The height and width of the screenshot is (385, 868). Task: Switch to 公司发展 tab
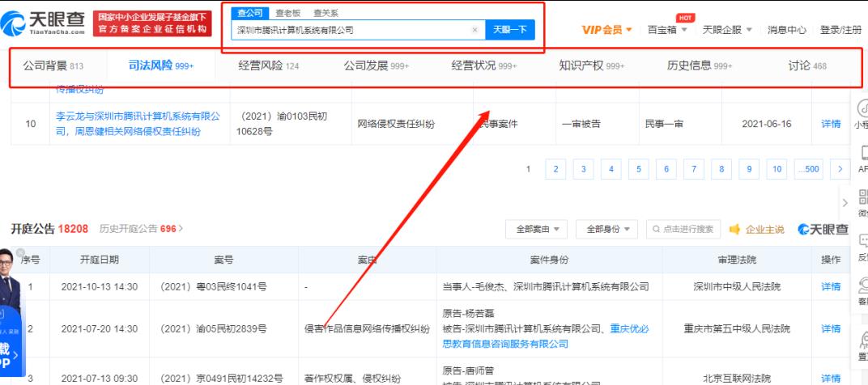[x=376, y=66]
